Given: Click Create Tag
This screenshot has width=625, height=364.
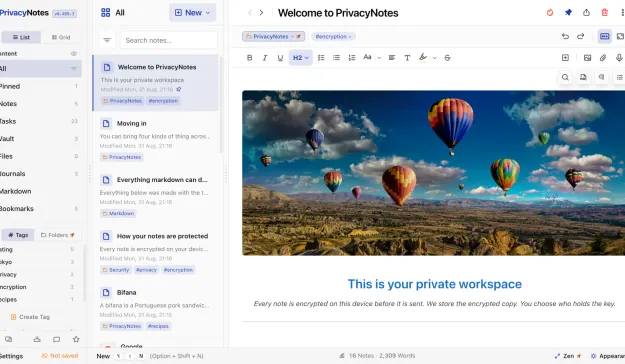Looking at the screenshot, I should (30, 317).
